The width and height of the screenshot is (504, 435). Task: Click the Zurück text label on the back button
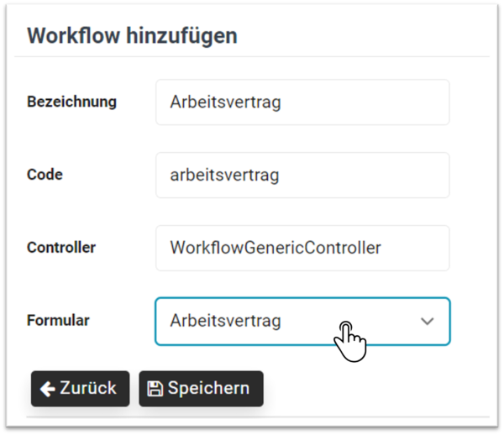[87, 388]
